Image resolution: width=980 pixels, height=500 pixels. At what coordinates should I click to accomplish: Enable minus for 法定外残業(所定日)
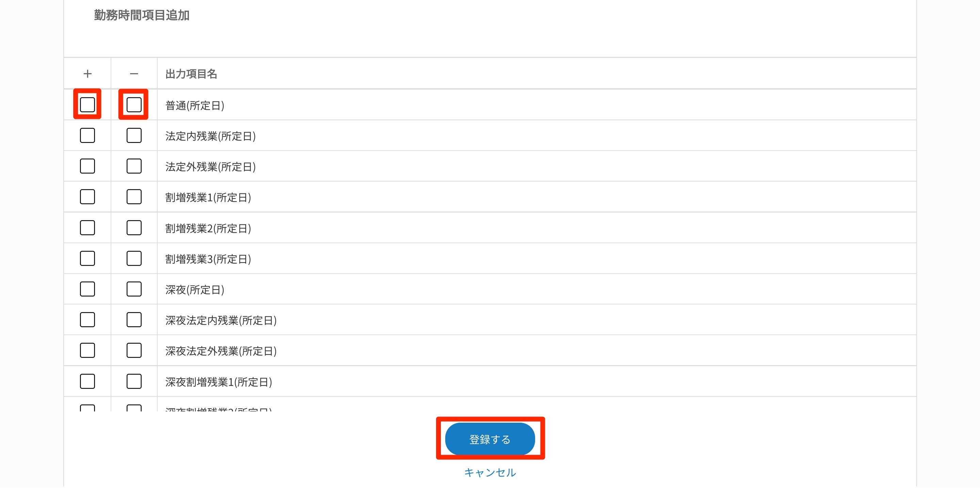click(x=133, y=166)
